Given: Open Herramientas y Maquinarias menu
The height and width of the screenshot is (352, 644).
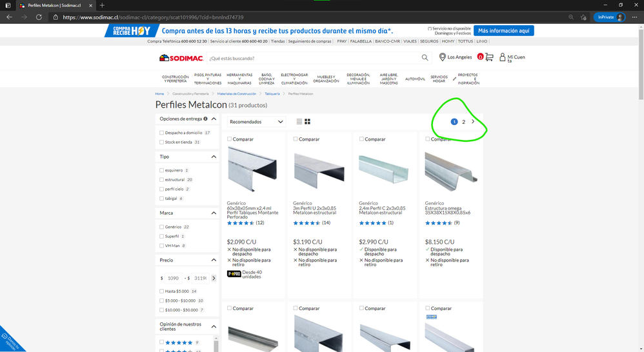Looking at the screenshot, I should [239, 79].
